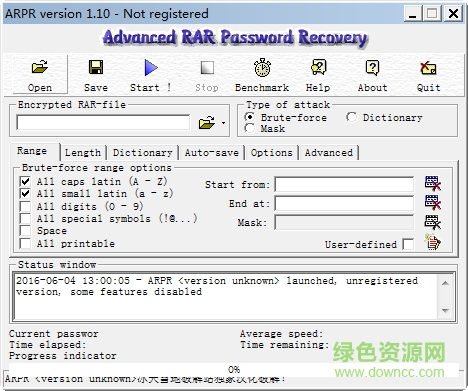Start the attack with the Start button
This screenshot has height=391, width=468.
[151, 75]
